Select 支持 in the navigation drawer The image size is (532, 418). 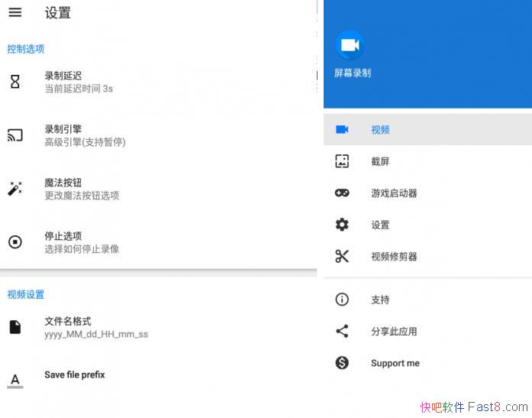[x=427, y=300]
